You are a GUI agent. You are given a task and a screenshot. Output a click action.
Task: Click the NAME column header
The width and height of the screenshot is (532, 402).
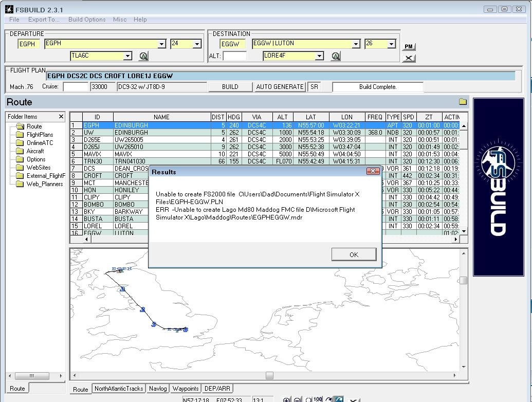pos(161,117)
